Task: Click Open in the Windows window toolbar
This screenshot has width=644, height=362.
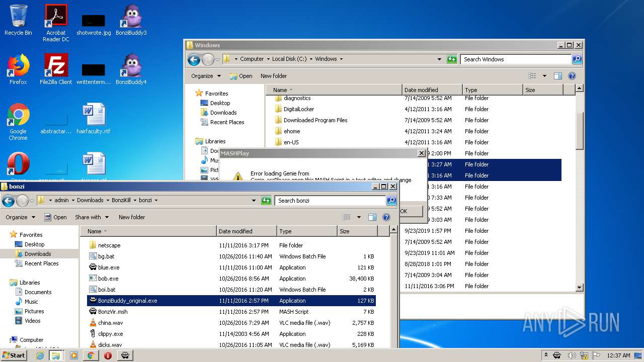Action: tap(241, 76)
